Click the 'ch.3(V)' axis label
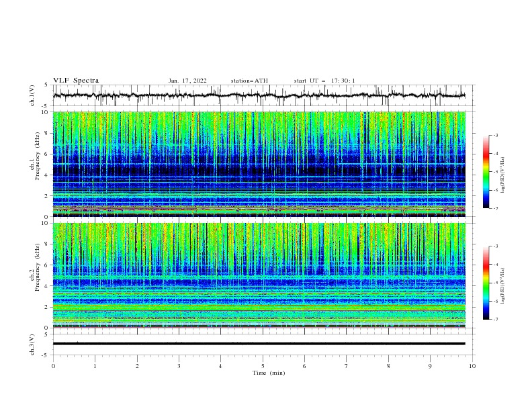 (32, 345)
